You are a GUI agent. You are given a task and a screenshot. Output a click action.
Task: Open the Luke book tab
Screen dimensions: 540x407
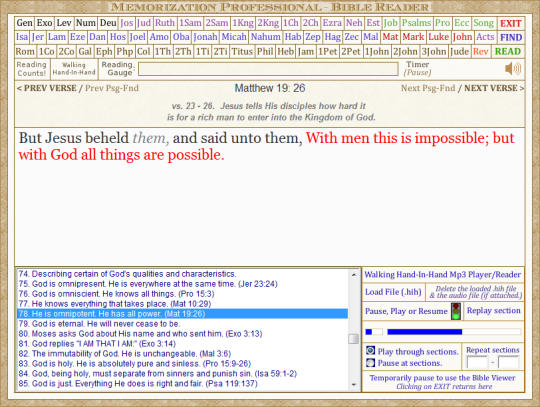click(439, 37)
